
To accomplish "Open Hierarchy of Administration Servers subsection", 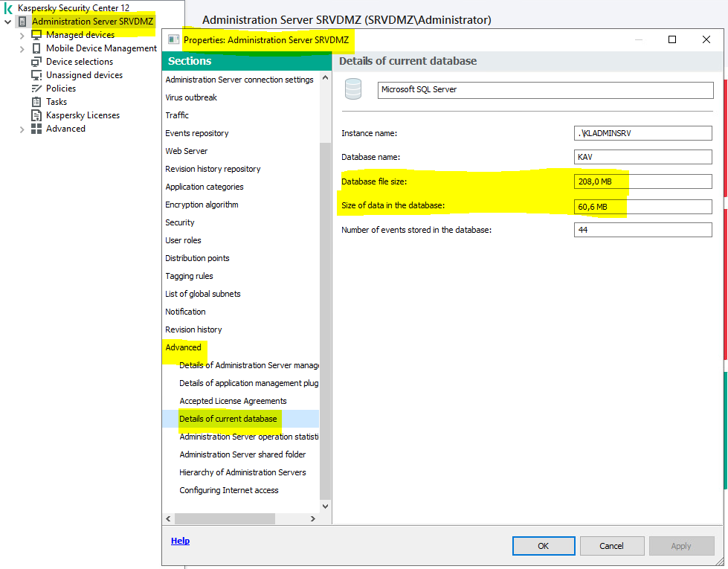I will 242,472.
